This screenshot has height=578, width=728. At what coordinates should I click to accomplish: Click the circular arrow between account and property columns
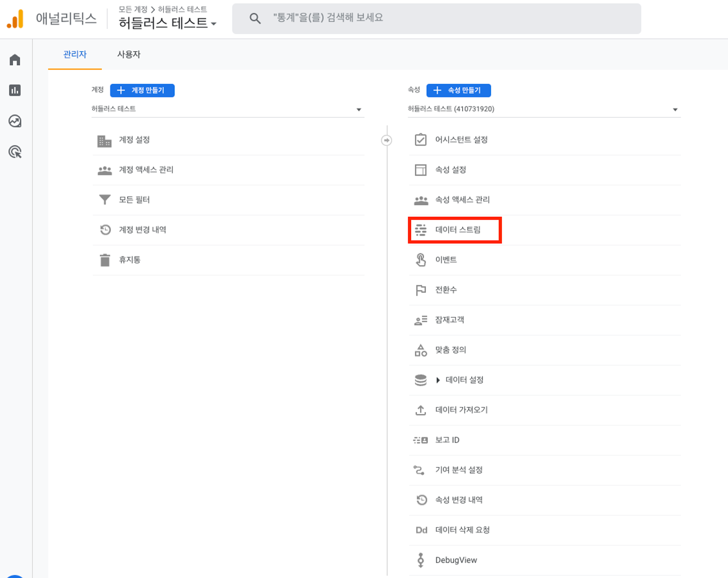[386, 140]
